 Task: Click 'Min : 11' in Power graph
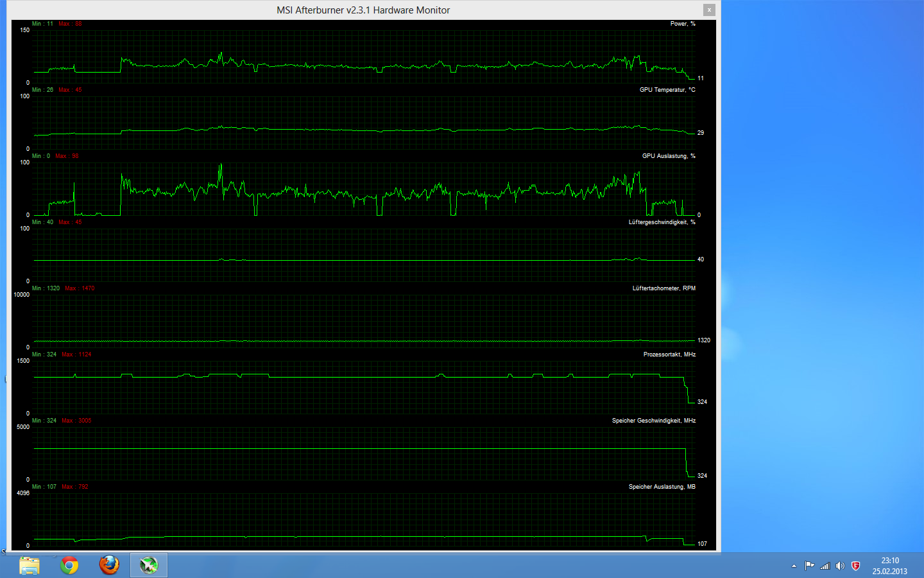(x=43, y=24)
